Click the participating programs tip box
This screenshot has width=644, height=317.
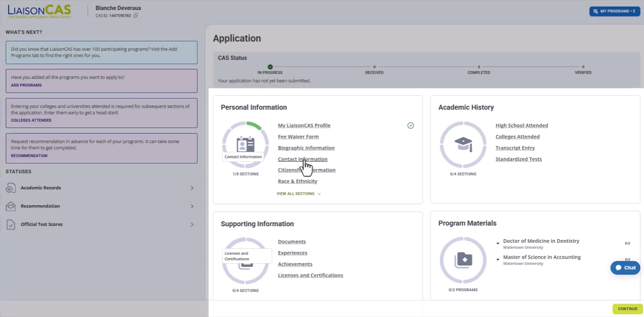pos(101,53)
